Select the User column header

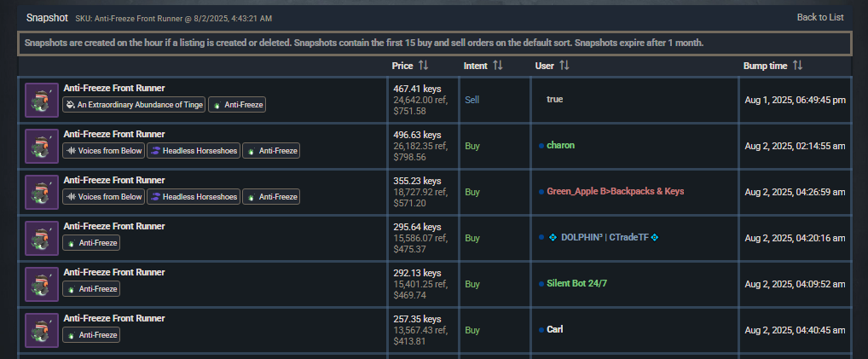pyautogui.click(x=545, y=66)
